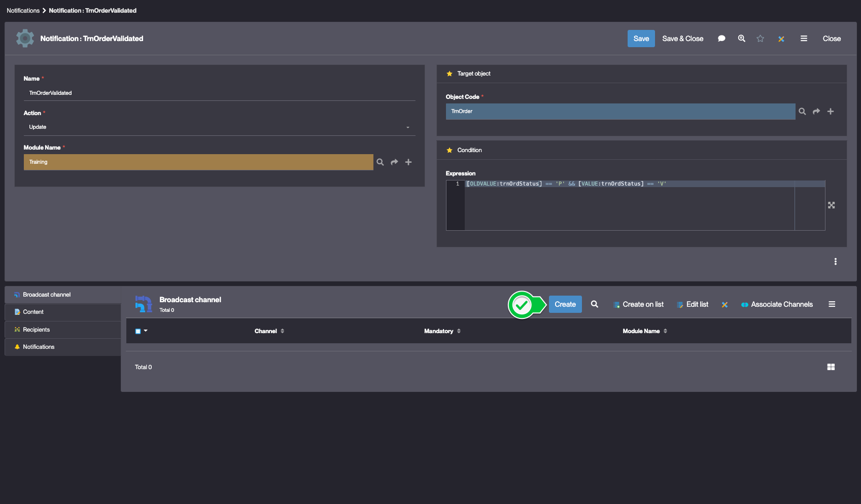Click Create on list
Viewport: 861px width, 504px height.
point(638,304)
